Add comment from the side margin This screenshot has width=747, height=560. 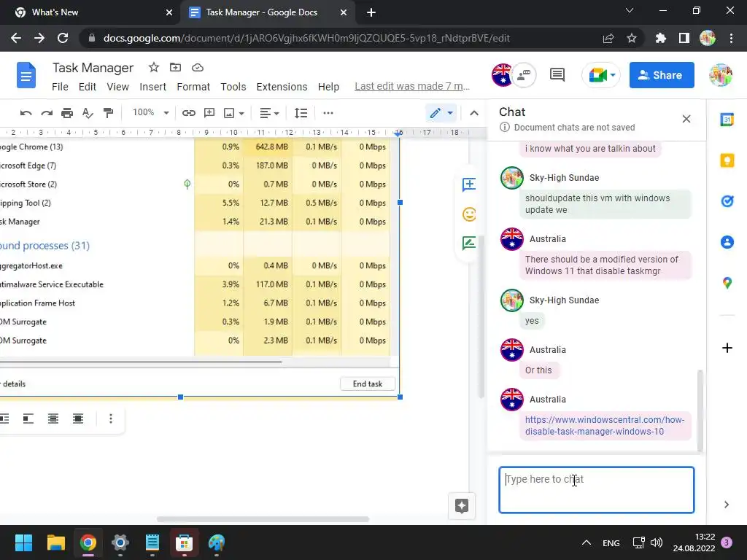click(x=469, y=184)
